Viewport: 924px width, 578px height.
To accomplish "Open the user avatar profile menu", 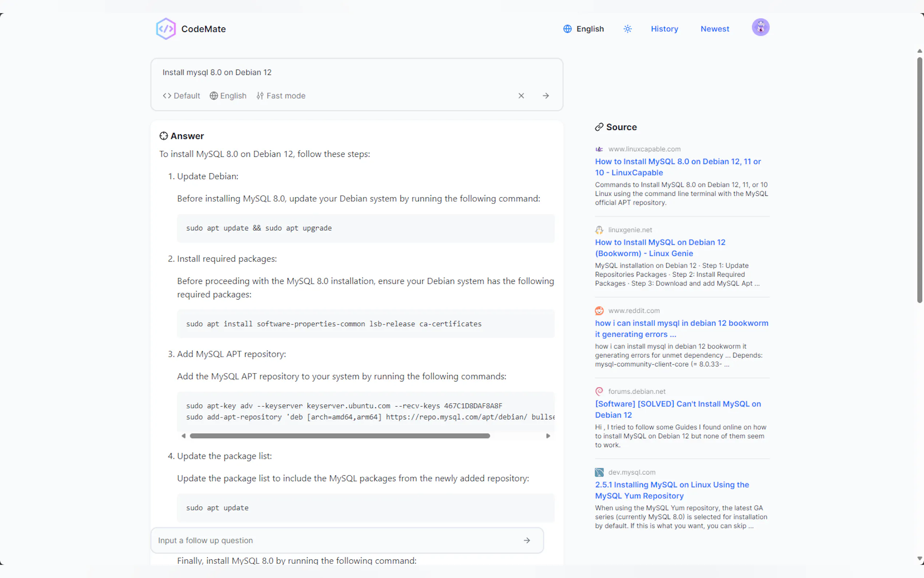I will [x=760, y=28].
